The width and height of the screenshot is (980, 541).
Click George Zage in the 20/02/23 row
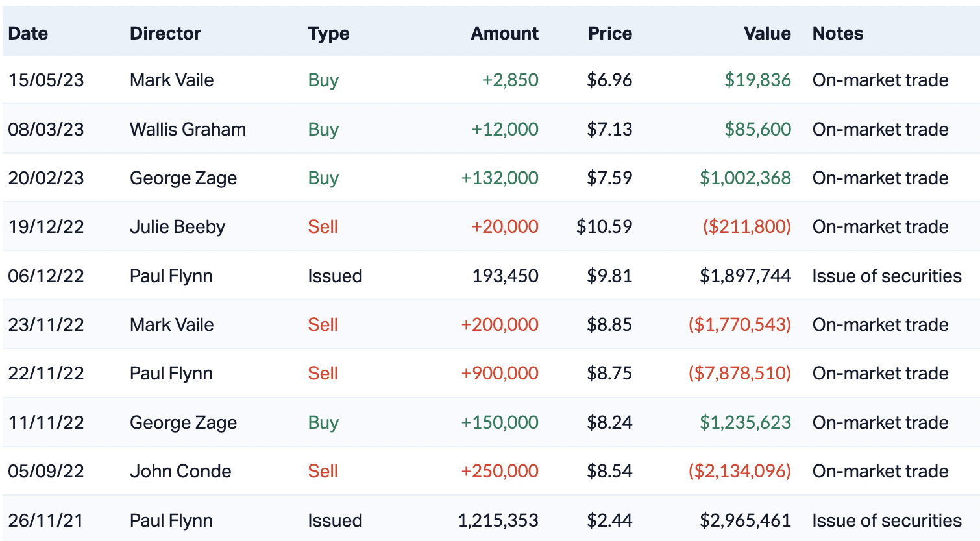[x=183, y=178]
